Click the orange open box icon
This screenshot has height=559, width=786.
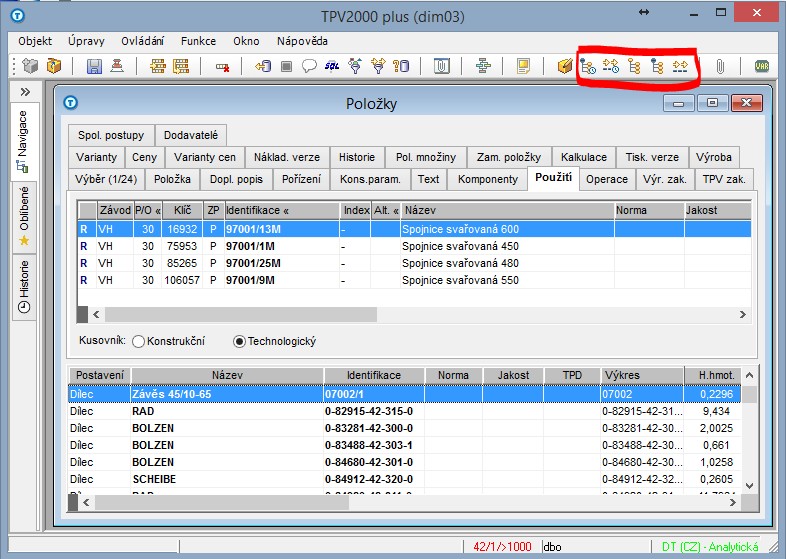point(54,67)
